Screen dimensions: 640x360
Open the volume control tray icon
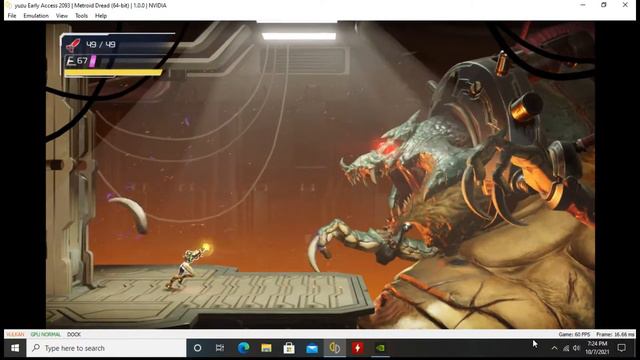pyautogui.click(x=576, y=348)
